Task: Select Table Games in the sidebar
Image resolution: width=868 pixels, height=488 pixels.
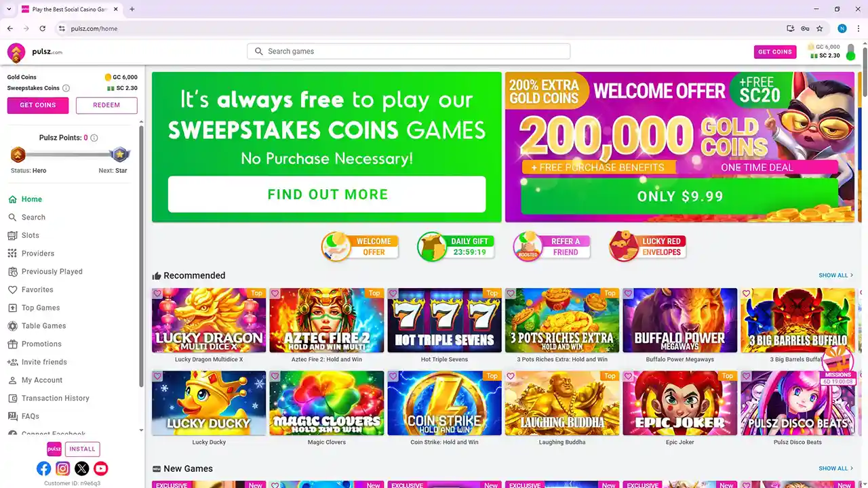Action: pyautogui.click(x=43, y=326)
